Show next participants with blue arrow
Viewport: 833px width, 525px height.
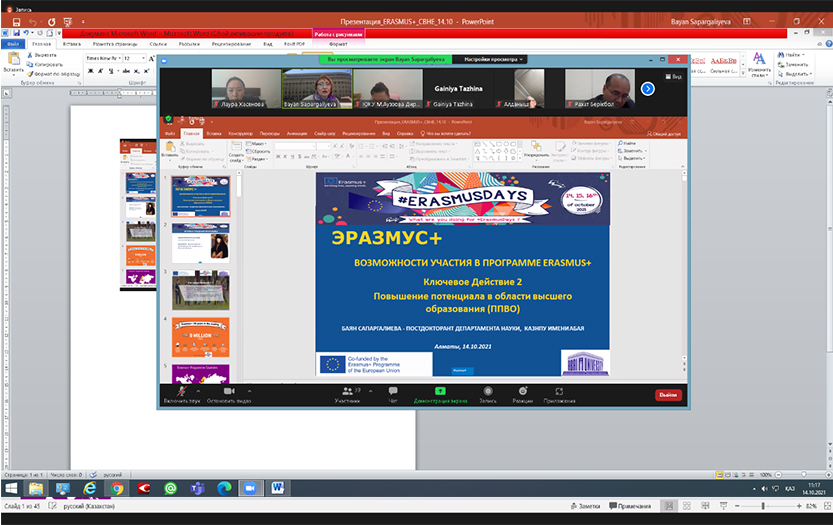coord(647,89)
